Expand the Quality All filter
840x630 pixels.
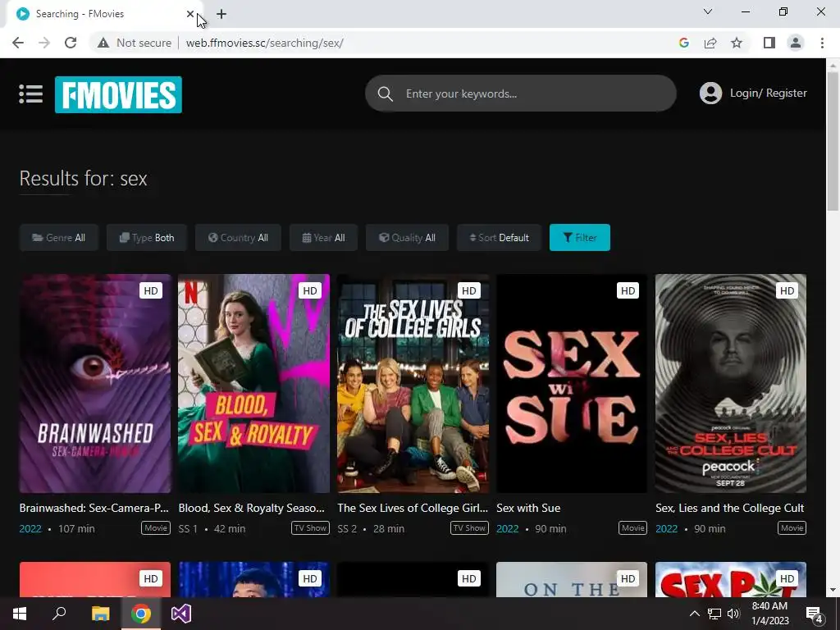[x=407, y=237]
